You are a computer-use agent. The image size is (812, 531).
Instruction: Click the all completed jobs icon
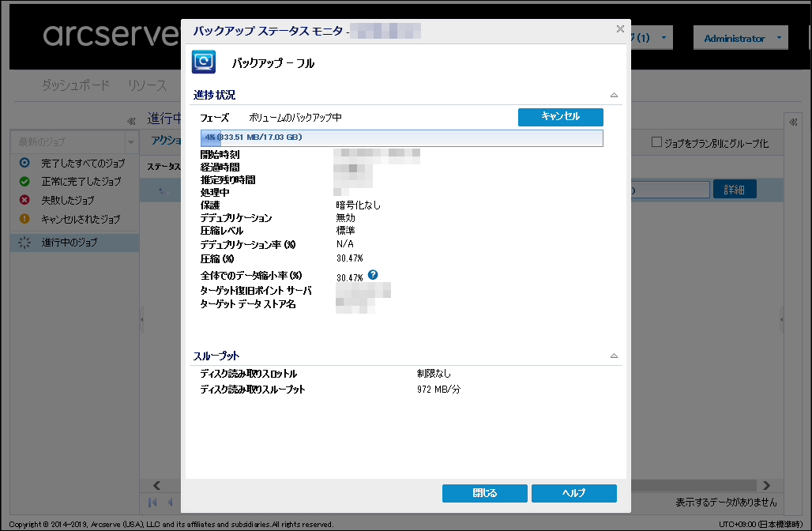pos(24,163)
